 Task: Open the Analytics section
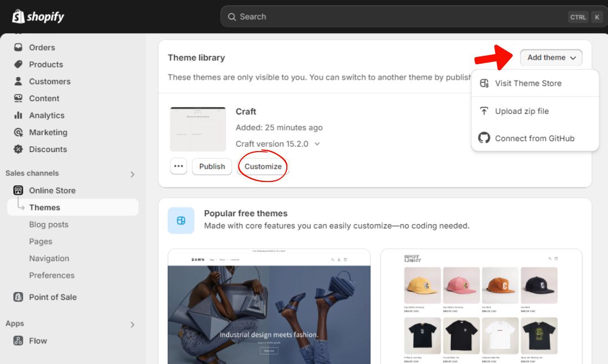[x=47, y=116]
